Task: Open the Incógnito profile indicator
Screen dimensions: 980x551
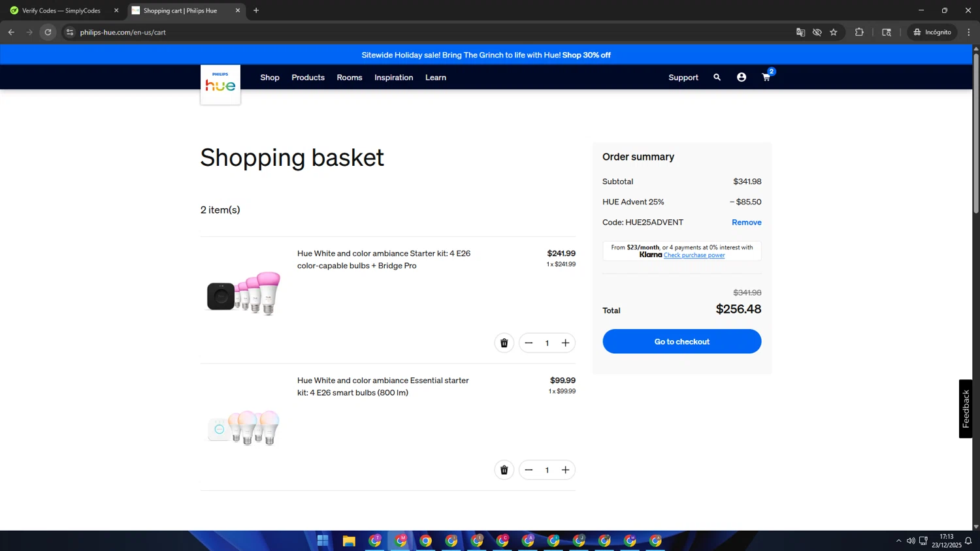Action: 932,32
